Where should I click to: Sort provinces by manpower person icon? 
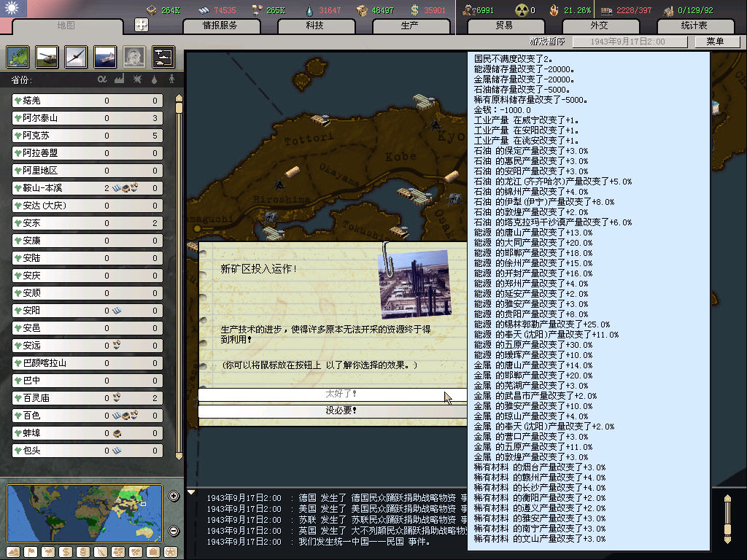coord(172,79)
